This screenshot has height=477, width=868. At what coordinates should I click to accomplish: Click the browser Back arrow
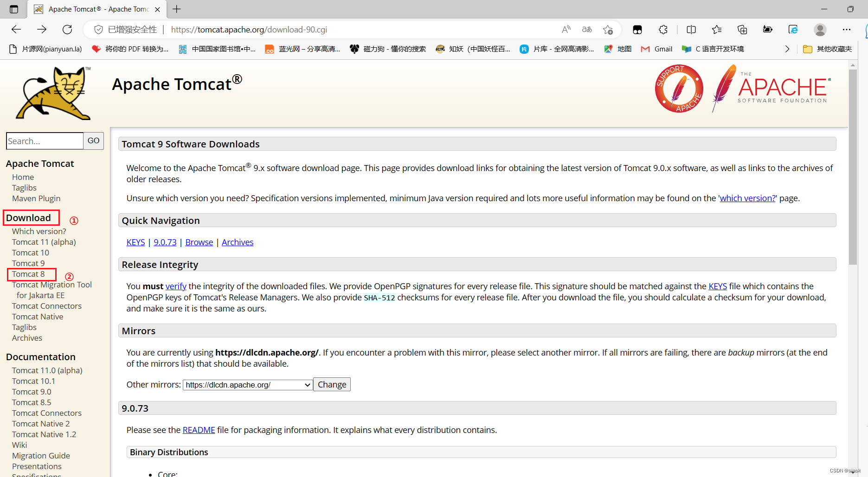[x=16, y=30]
